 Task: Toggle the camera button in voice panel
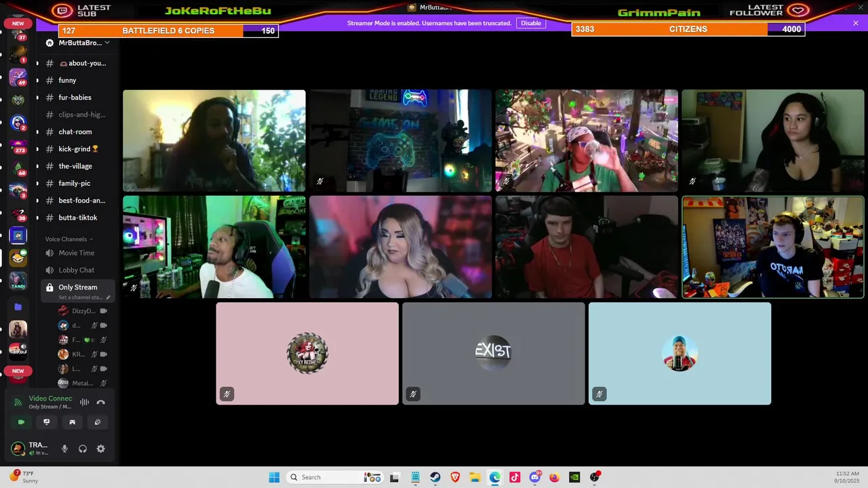tap(21, 422)
